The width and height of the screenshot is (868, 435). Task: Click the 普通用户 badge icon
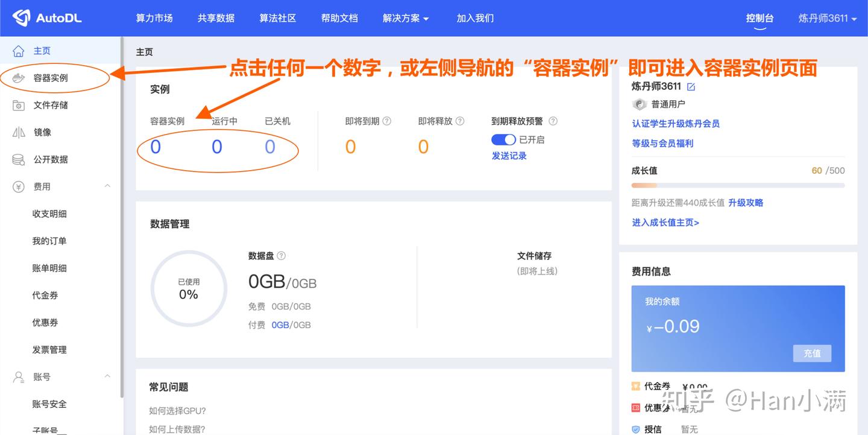[639, 104]
